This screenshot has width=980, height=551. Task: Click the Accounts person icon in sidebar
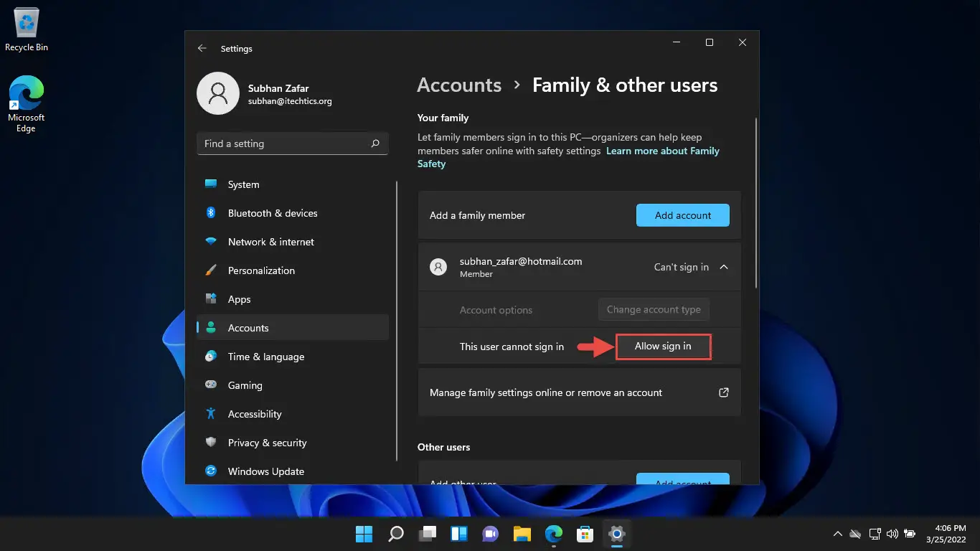pos(211,327)
